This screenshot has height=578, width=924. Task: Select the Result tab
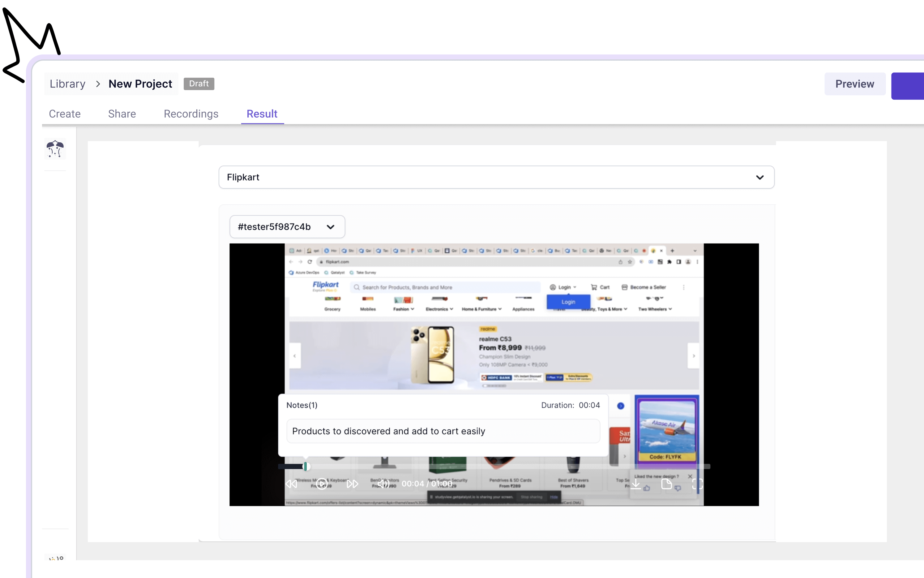point(262,114)
